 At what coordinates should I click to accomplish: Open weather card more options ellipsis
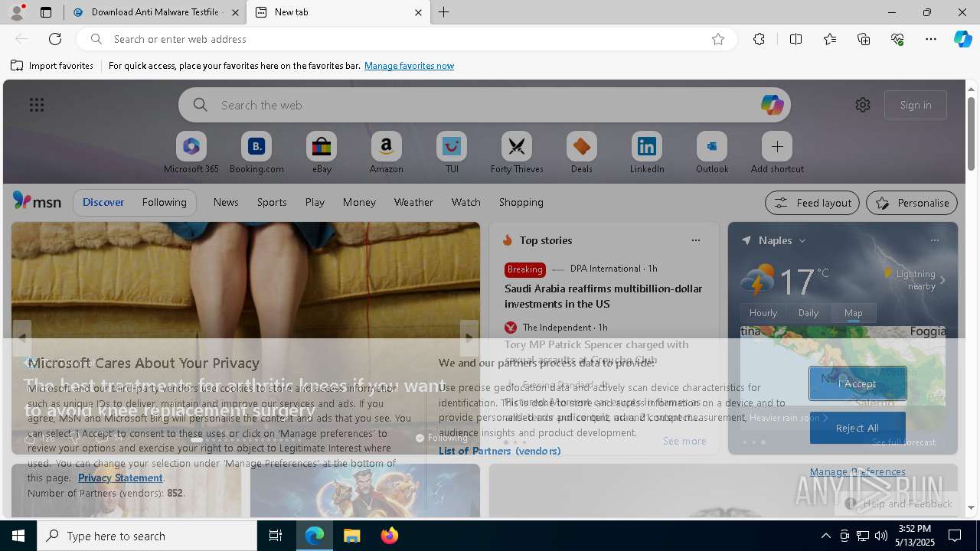[x=935, y=240]
